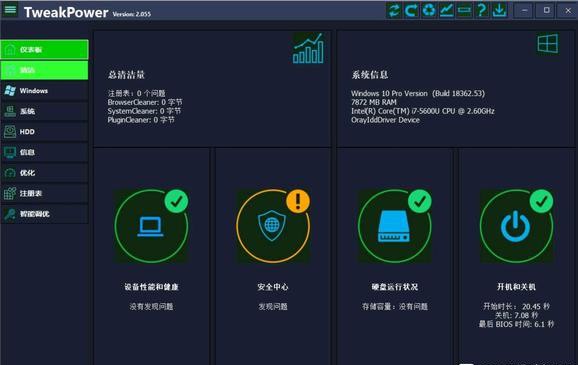Open the 开机和关机 power tile

click(x=516, y=226)
